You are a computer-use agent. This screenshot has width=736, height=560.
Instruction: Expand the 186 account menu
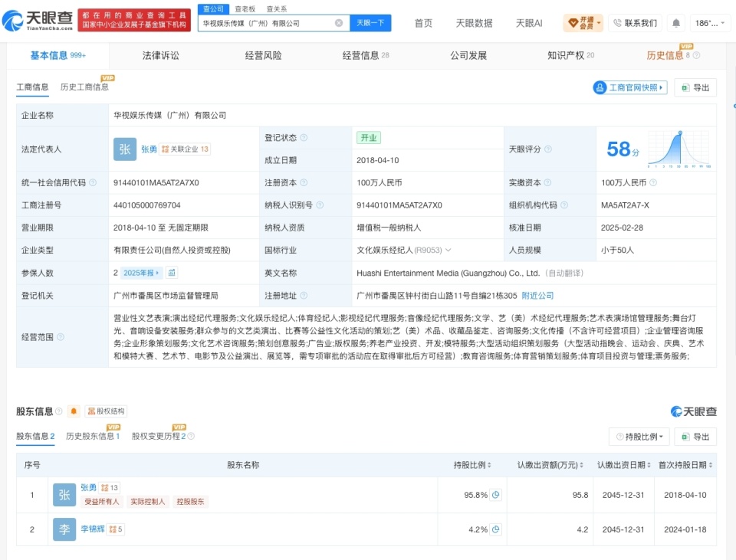pyautogui.click(x=710, y=23)
